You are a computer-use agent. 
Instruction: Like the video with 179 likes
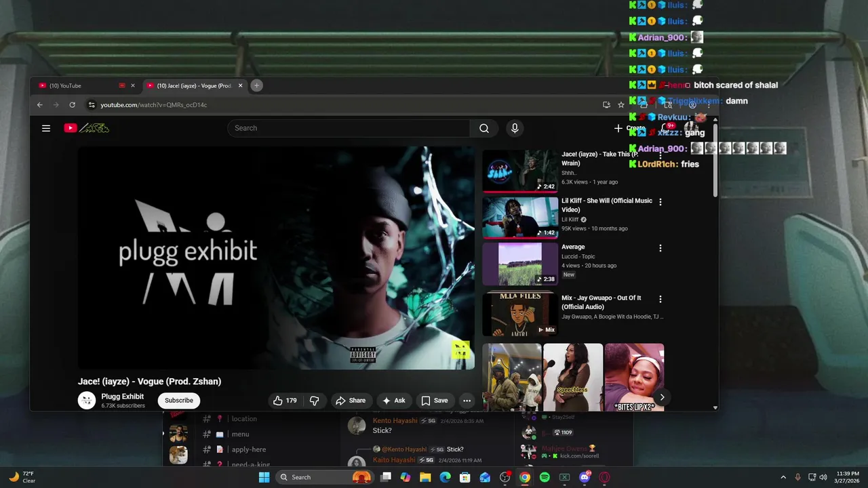(285, 401)
